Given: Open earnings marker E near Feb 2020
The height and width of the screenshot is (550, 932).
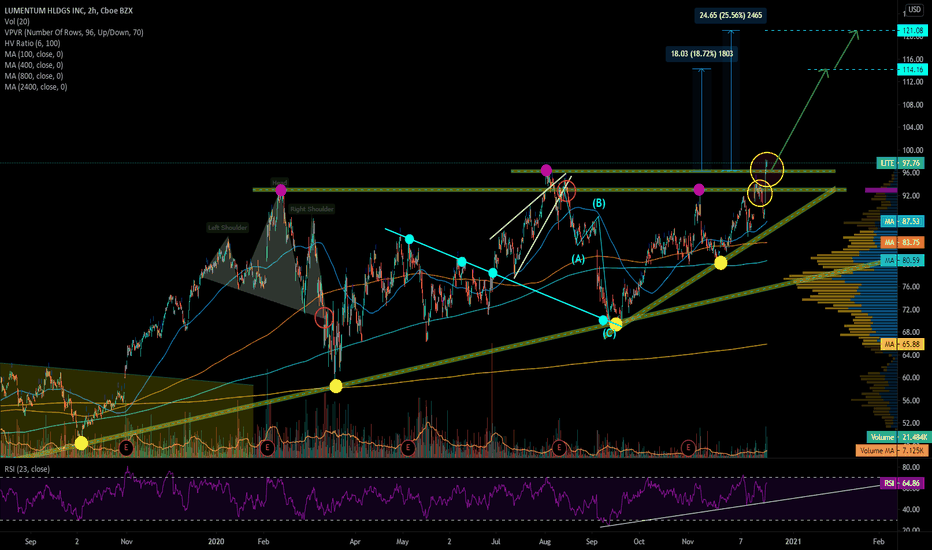Looking at the screenshot, I should coord(267,448).
